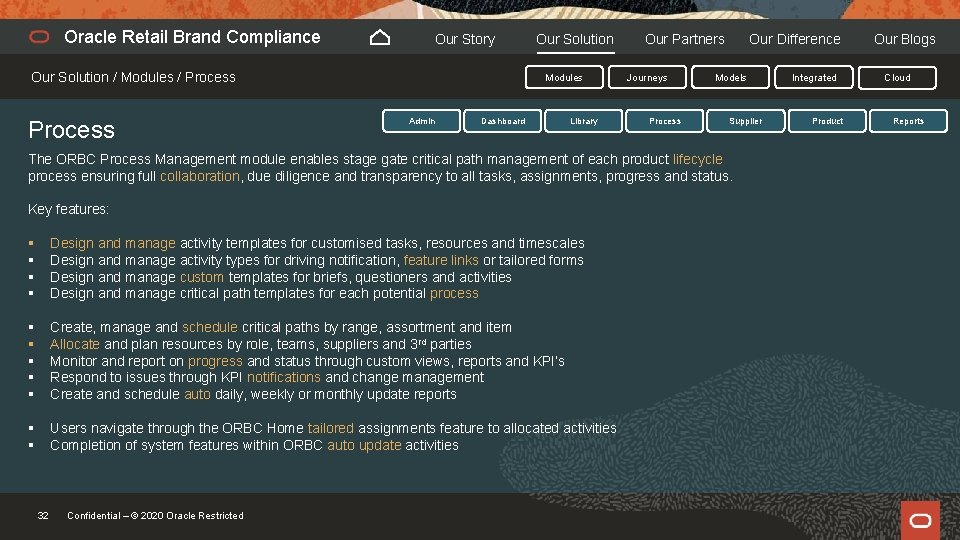Click the Integrated button
Image resolution: width=960 pixels, height=540 pixels.
814,78
